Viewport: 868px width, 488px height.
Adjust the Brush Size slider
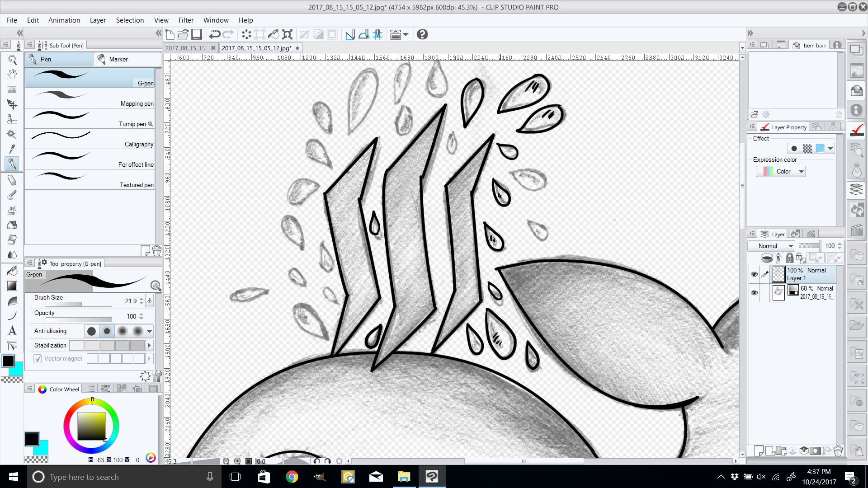pos(79,305)
